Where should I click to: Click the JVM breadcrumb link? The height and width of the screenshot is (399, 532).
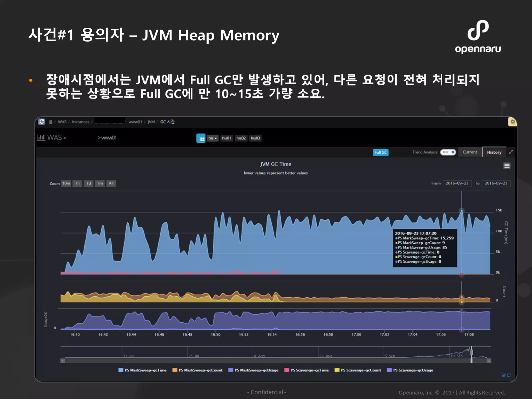(151, 122)
